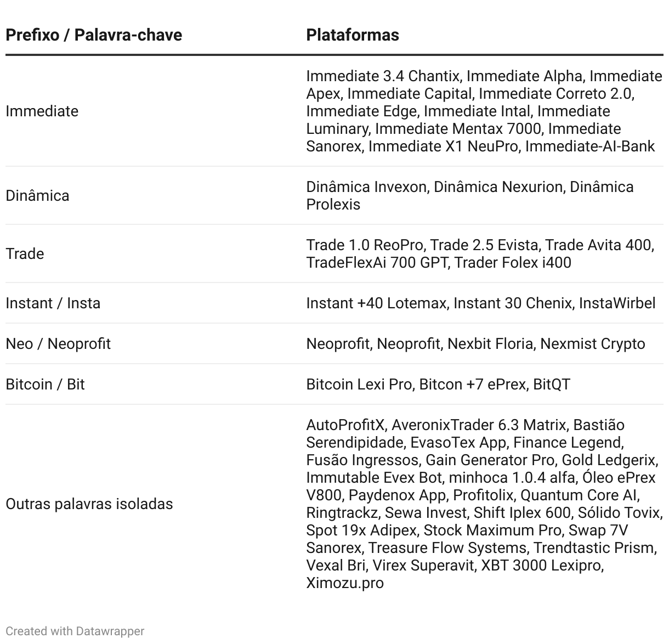Select the 'Trade' prefix cell
Image resolution: width=669 pixels, height=644 pixels.
(25, 254)
